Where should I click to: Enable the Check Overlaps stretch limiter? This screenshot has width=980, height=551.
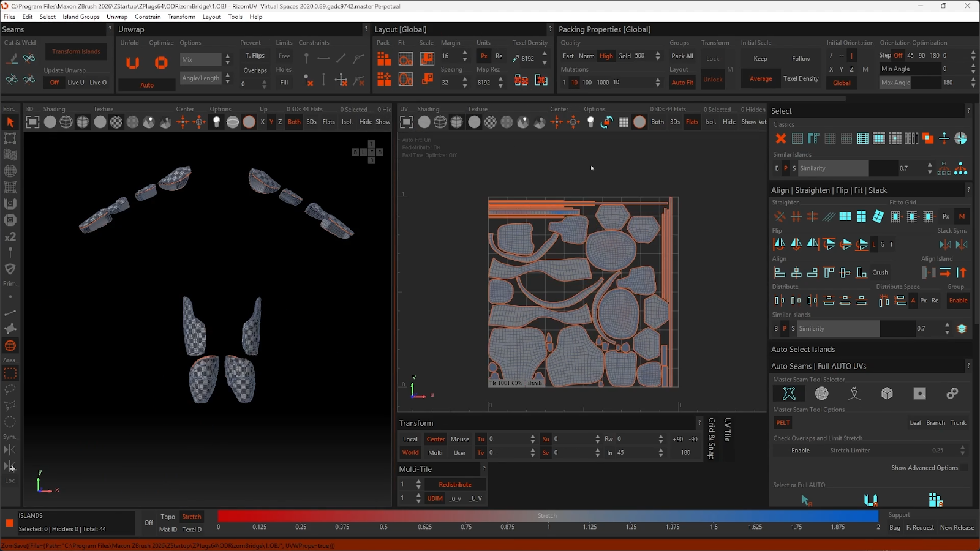[801, 451]
